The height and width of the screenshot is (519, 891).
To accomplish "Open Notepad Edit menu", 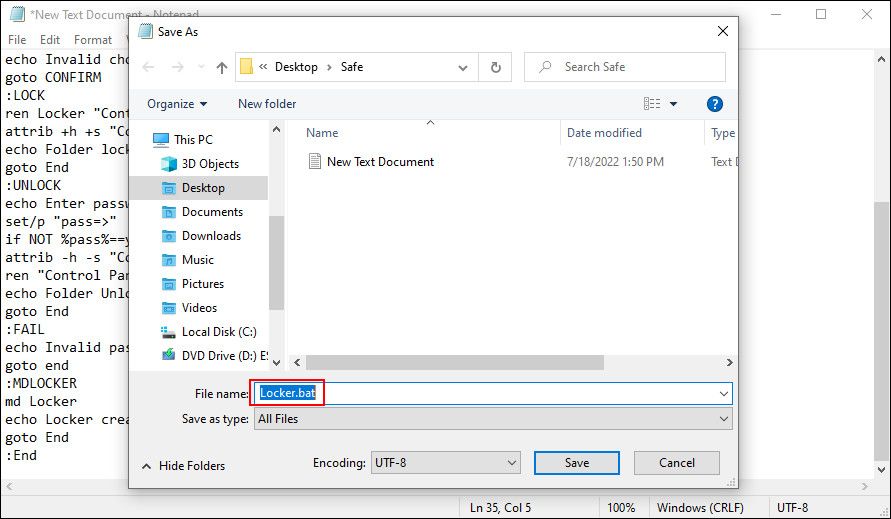I will [x=50, y=40].
